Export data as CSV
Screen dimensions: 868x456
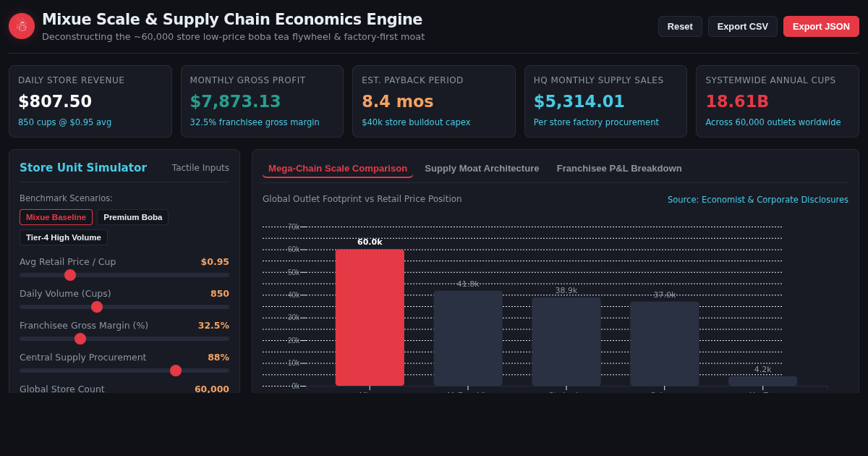pos(743,26)
